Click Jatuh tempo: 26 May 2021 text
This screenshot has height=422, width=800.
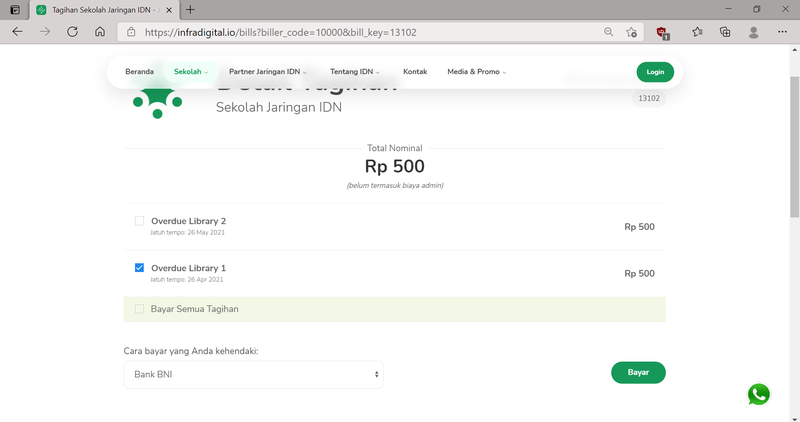187,232
